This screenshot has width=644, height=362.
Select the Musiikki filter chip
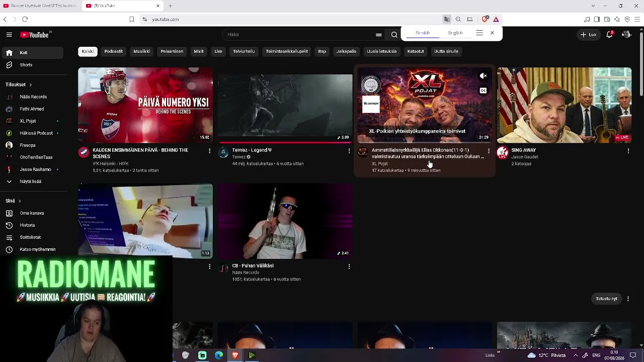pyautogui.click(x=141, y=51)
